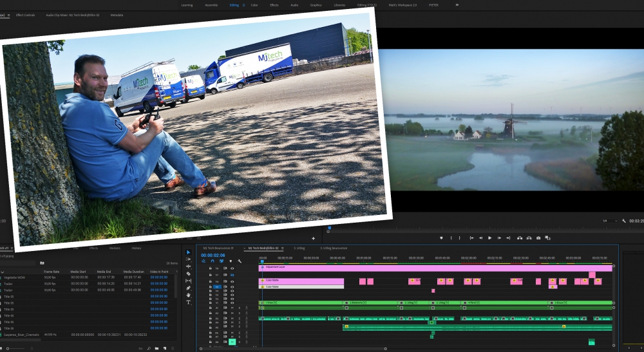Hide track V8 with eye icon
The height and width of the screenshot is (352, 644).
coord(232,268)
